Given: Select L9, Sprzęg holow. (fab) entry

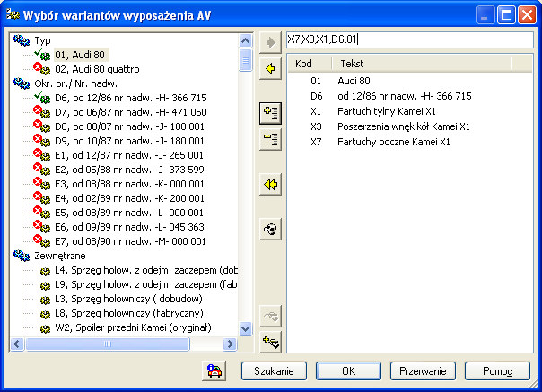Looking at the screenshot, I should (x=146, y=284).
